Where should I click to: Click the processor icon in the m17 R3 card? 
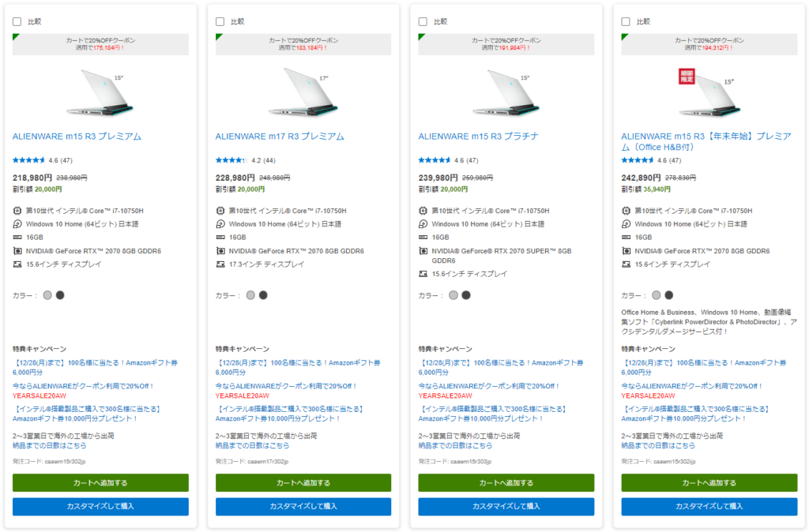pos(220,211)
